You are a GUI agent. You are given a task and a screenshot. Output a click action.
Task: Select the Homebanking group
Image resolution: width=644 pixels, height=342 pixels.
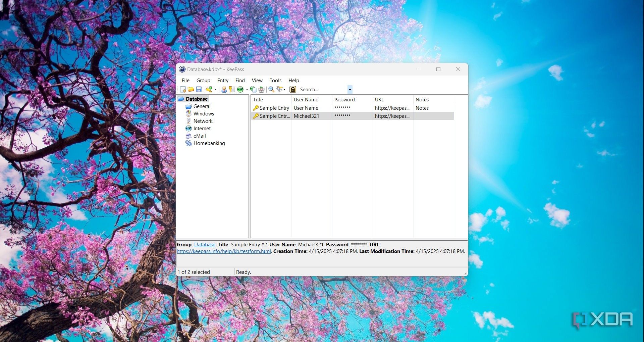point(209,143)
